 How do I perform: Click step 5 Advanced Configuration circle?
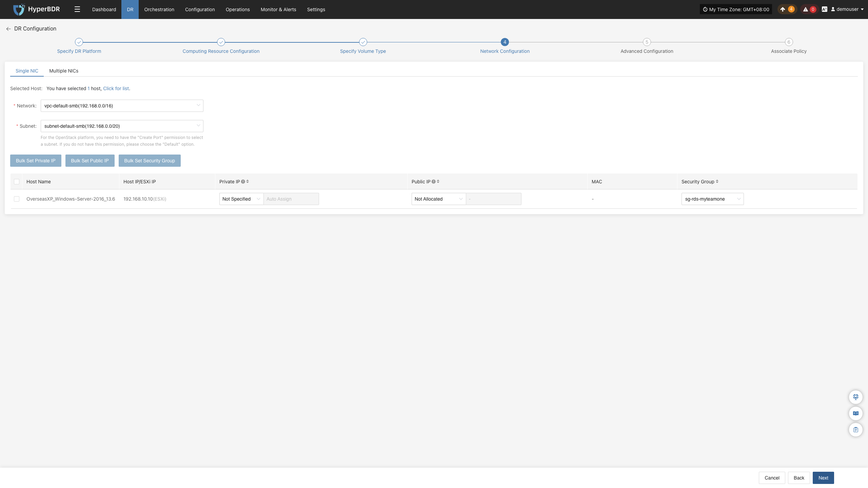[x=647, y=42]
